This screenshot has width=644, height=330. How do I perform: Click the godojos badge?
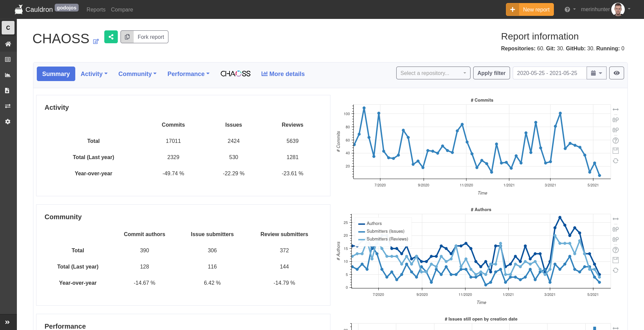click(x=66, y=8)
